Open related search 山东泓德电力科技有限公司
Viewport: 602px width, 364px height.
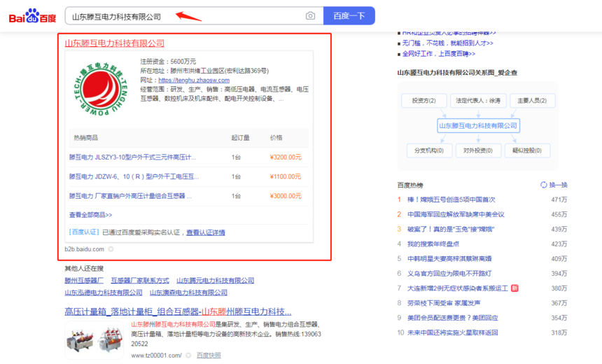click(104, 293)
